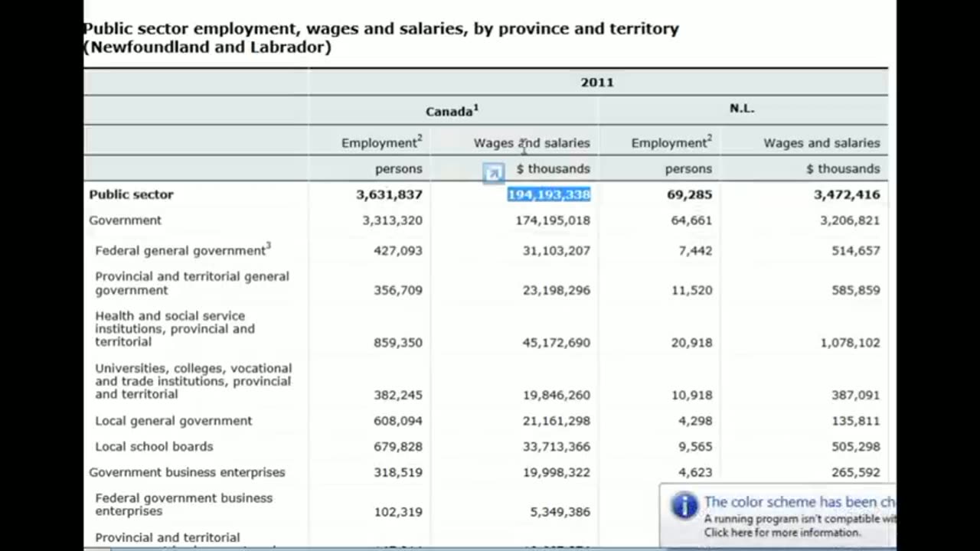980x551 pixels.
Task: Open footnote 3 beside Federal general government
Action: 269,246
